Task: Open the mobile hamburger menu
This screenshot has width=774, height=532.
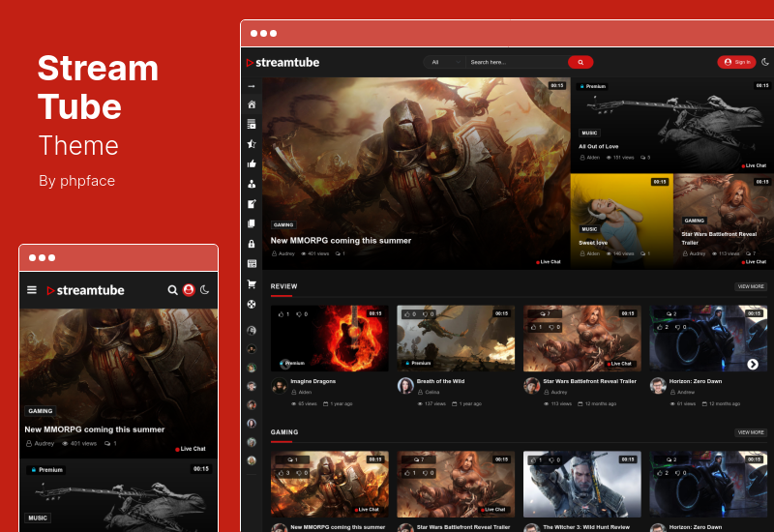Action: (32, 289)
